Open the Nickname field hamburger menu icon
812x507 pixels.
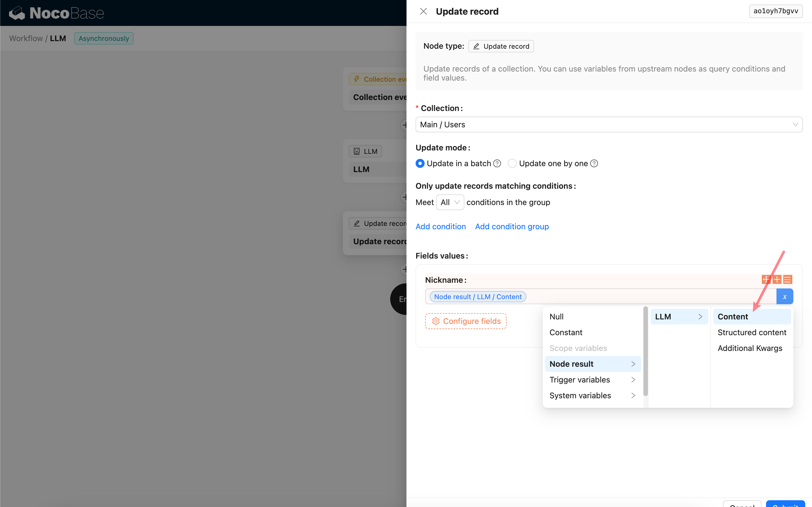click(x=787, y=279)
